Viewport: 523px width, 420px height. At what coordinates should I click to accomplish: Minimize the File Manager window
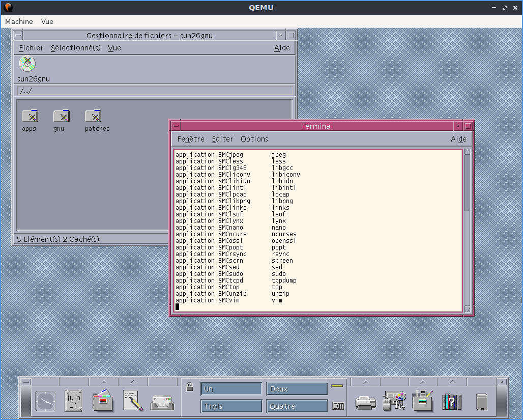[281, 36]
